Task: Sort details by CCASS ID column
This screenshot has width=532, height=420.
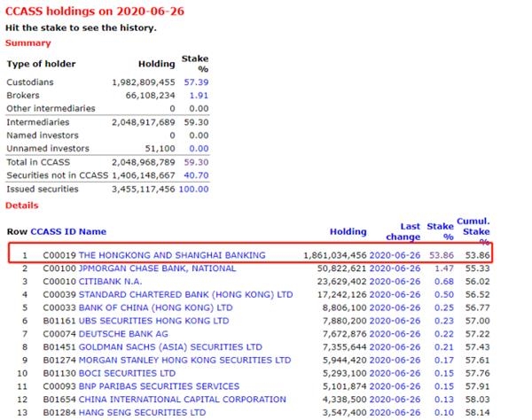Action: 53,232
